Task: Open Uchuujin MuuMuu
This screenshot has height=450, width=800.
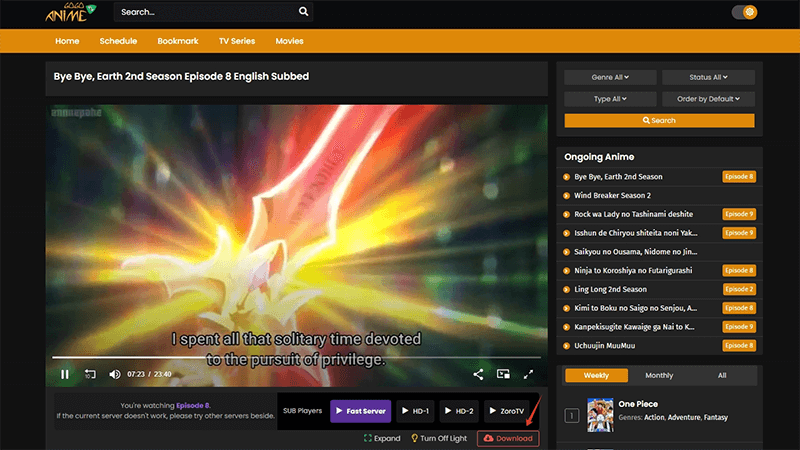Action: 605,346
